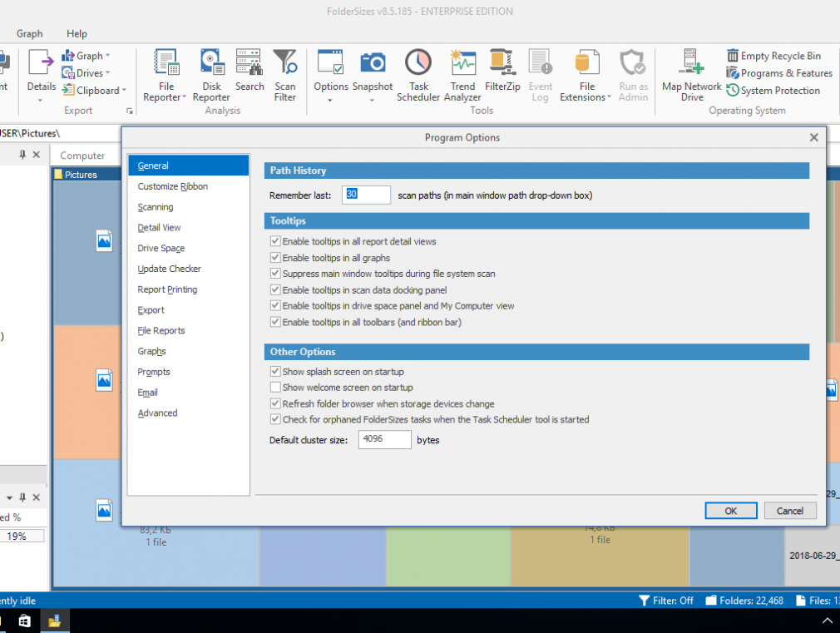Select the Customize Ribbon options page
Viewport: 840px width, 633px height.
tap(189, 186)
